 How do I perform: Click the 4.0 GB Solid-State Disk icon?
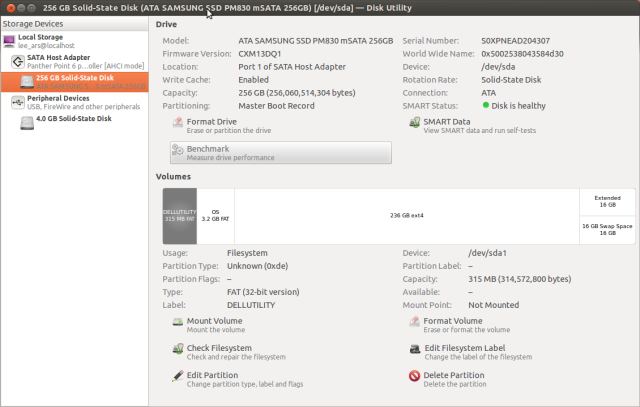pyautogui.click(x=27, y=123)
